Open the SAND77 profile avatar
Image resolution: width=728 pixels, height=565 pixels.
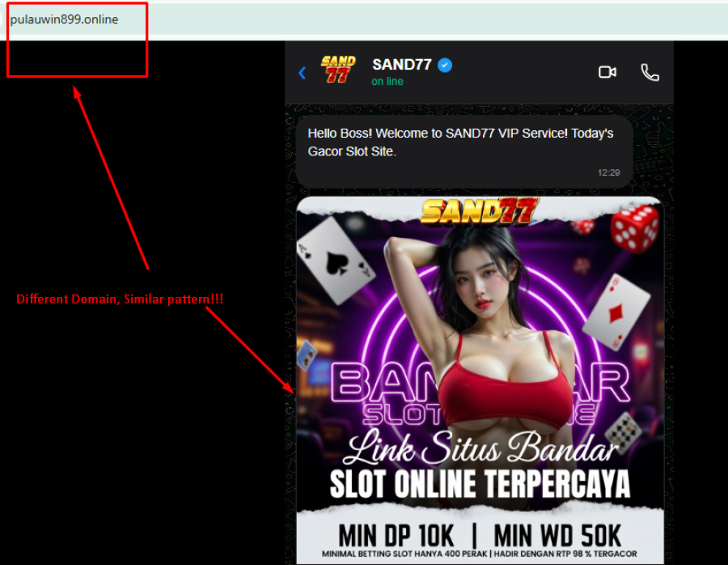point(338,70)
